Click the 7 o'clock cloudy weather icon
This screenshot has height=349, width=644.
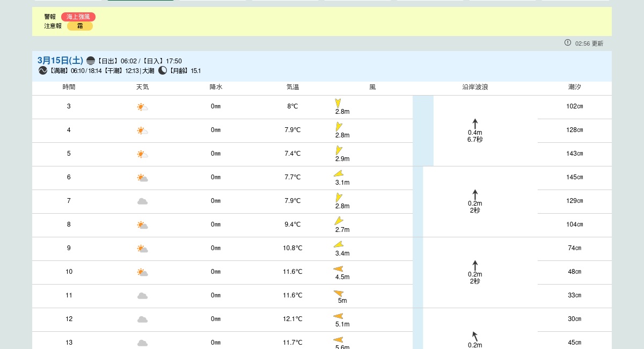pyautogui.click(x=142, y=201)
